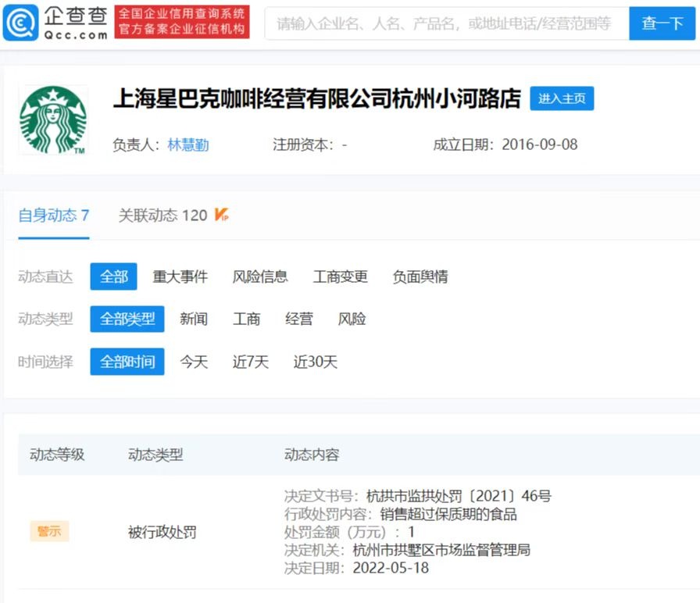This screenshot has width=700, height=603.
Task: Filter dynamic type by 经营
Action: coord(299,319)
